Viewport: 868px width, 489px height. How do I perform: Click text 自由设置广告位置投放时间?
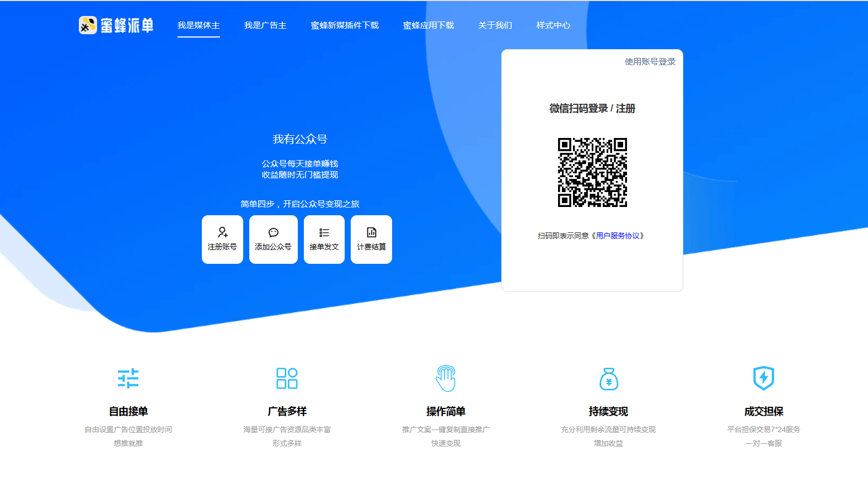[128, 429]
